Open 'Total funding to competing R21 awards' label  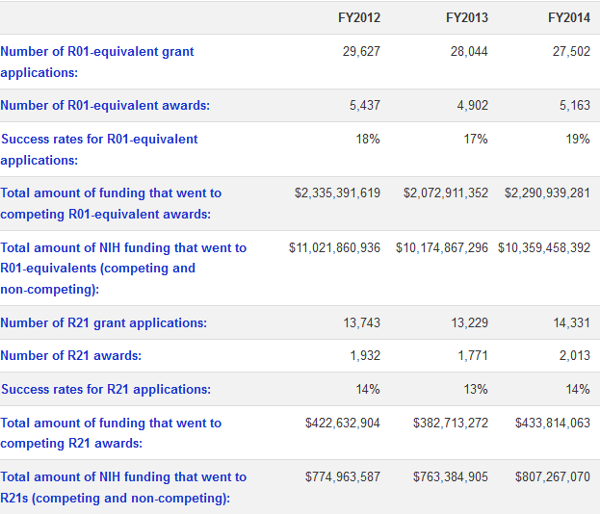(111, 433)
